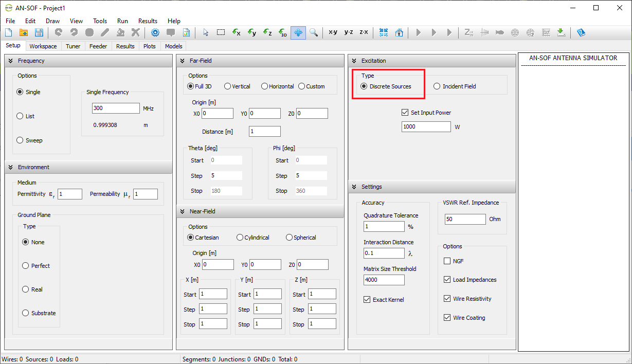Return to the home view
This screenshot has width=632, height=364.
tap(399, 32)
